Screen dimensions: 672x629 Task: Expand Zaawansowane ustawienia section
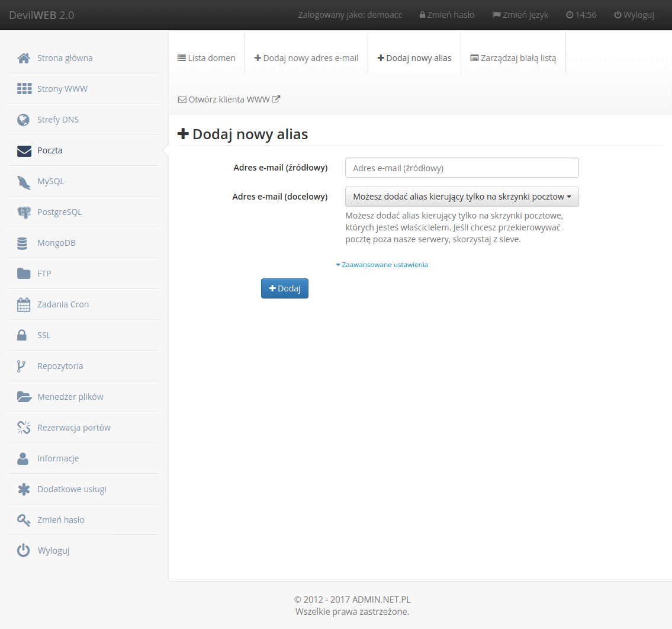pos(382,265)
